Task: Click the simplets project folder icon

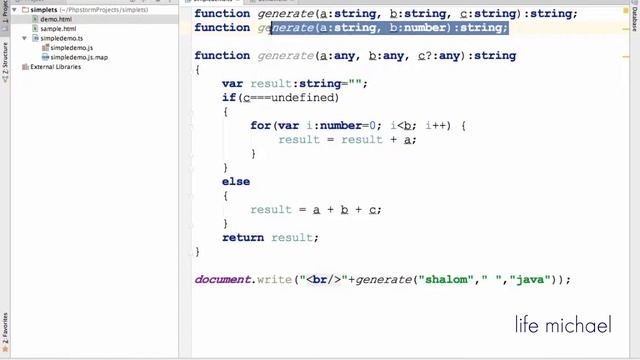Action: click(25, 9)
